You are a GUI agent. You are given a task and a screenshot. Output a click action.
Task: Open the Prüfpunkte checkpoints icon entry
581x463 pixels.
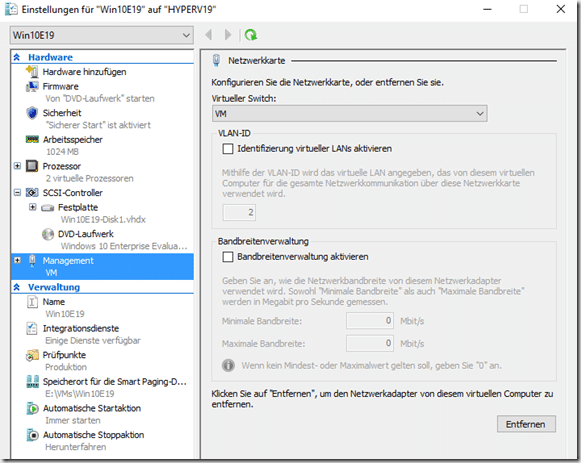click(32, 355)
